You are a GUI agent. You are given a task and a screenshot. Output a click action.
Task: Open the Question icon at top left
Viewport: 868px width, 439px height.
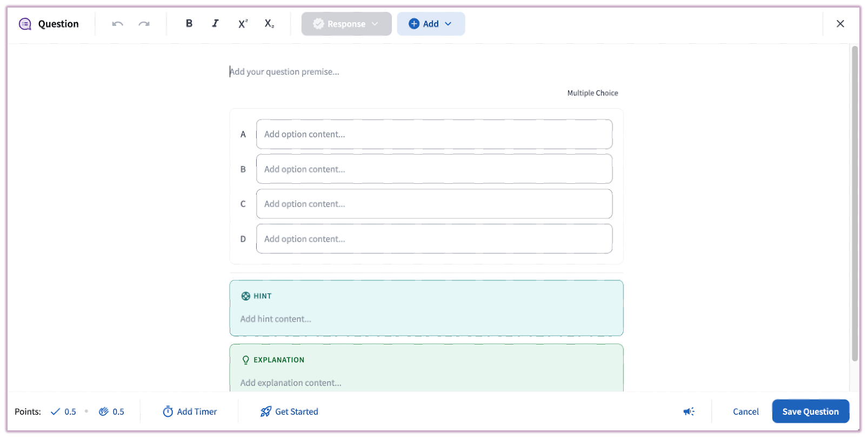[25, 23]
